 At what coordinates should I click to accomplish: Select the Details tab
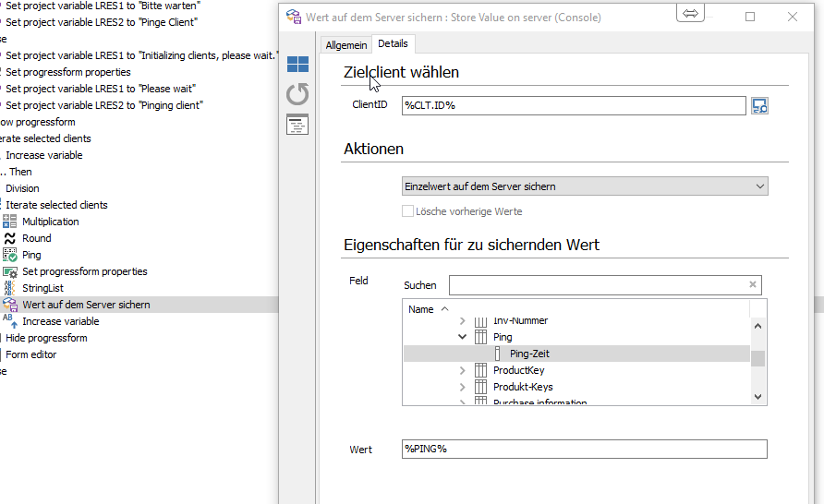(x=393, y=44)
